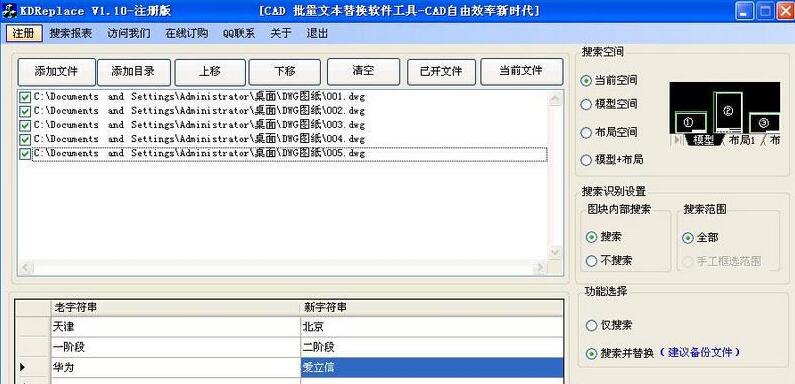
Task: Open the QQ联系 menu
Action: (x=239, y=34)
